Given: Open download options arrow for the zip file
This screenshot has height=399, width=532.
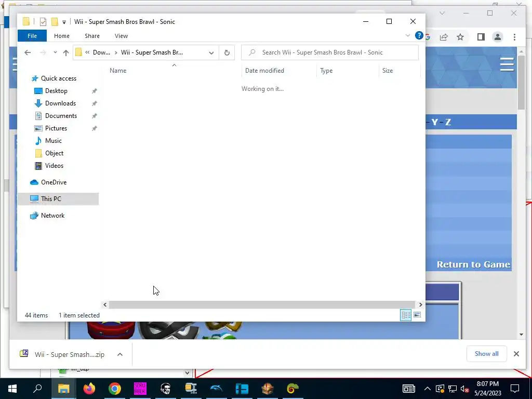Looking at the screenshot, I should click(120, 354).
